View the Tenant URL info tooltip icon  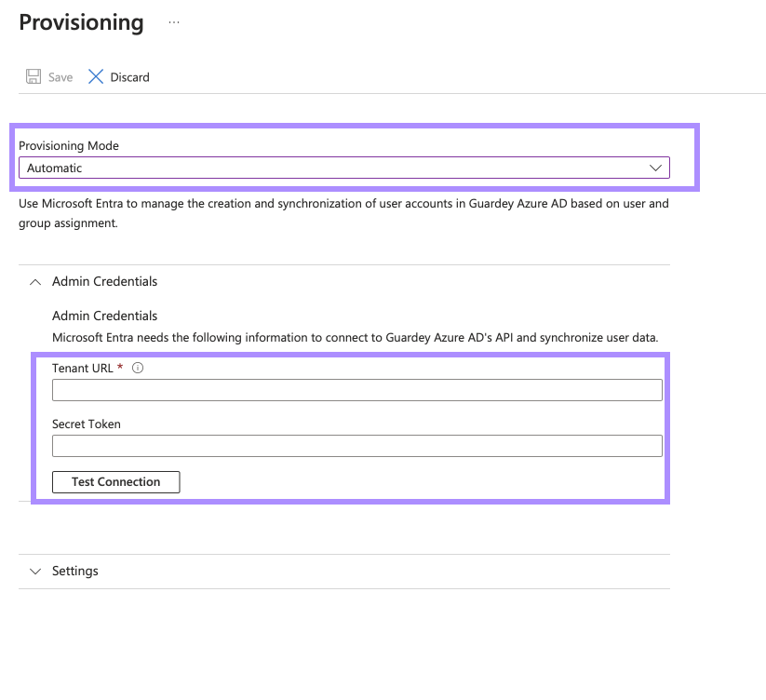(x=136, y=368)
